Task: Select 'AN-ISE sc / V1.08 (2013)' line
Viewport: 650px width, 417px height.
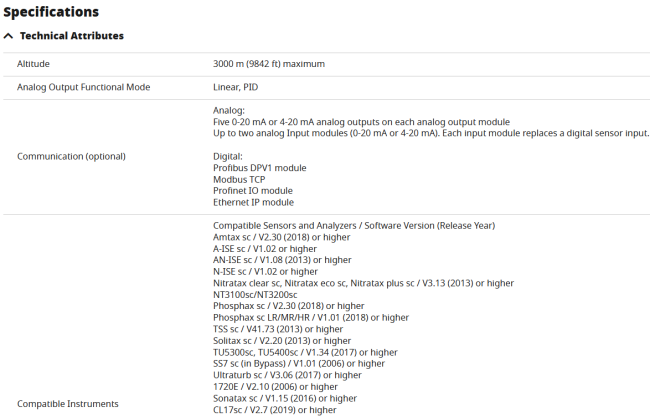Action: 282,260
